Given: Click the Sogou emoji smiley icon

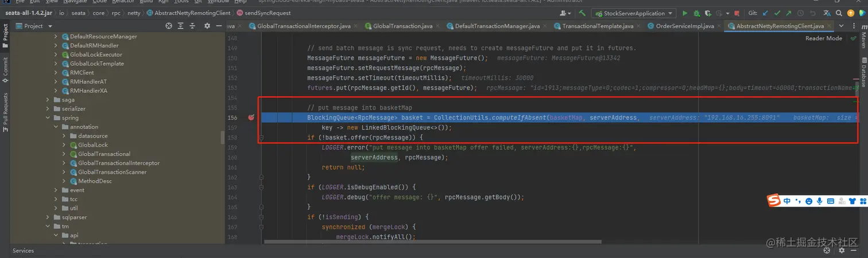Looking at the screenshot, I should coord(809,201).
